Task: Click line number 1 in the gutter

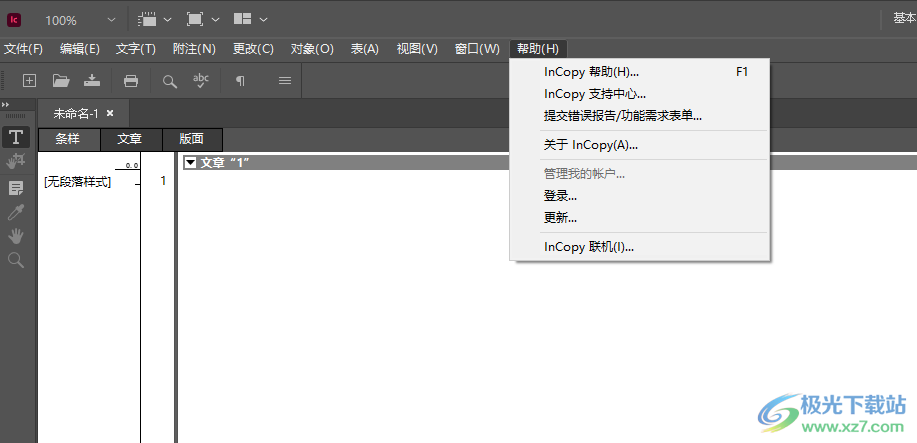Action: point(163,181)
